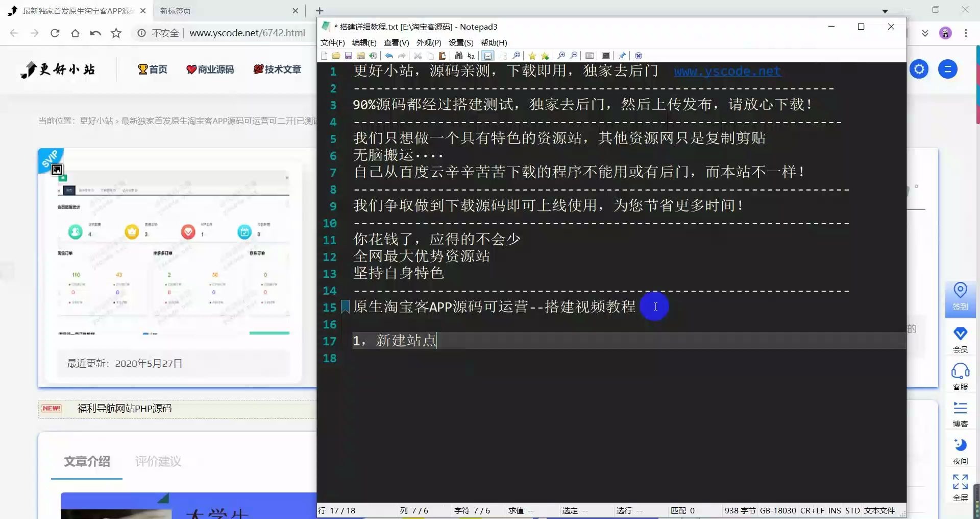The image size is (980, 519).
Task: Undo last edit with the Undo arrow icon
Action: 389,56
